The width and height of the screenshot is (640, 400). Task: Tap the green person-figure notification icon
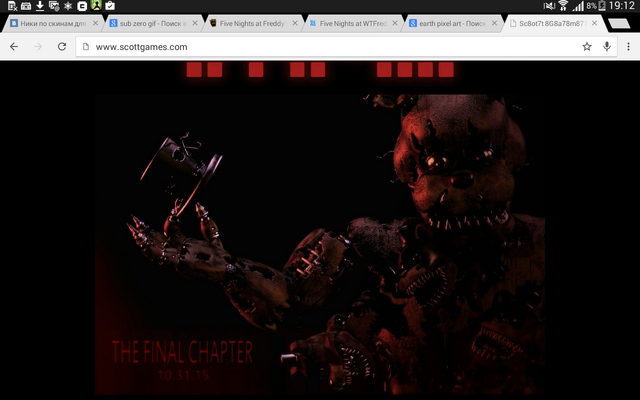[x=96, y=5]
